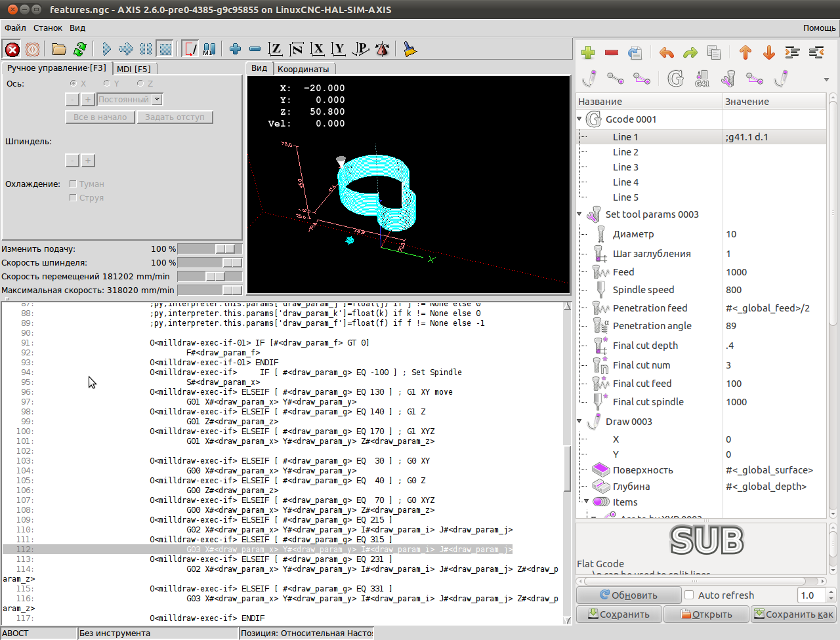
Task: Enable the Auto refresh checkbox
Action: 689,595
